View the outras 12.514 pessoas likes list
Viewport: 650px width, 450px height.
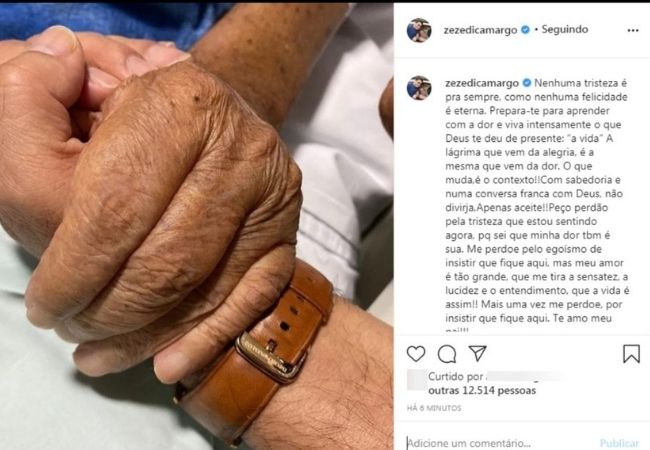pyautogui.click(x=482, y=390)
